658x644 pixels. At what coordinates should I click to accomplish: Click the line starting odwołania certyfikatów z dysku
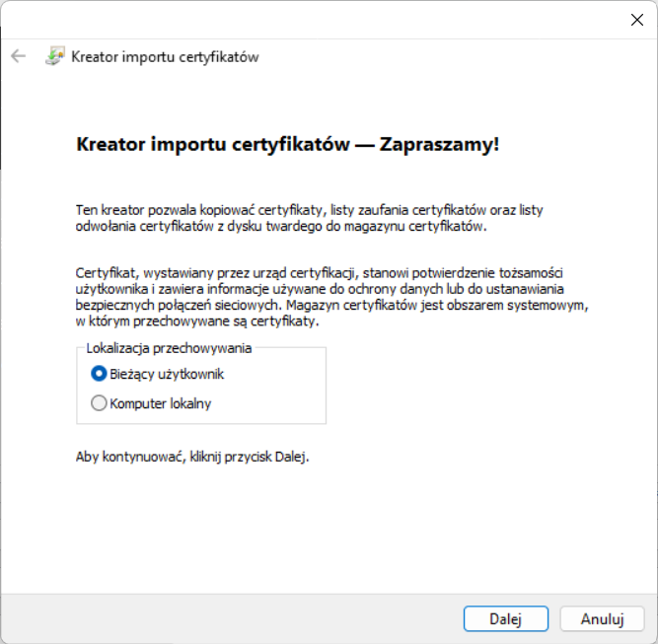[x=281, y=225]
